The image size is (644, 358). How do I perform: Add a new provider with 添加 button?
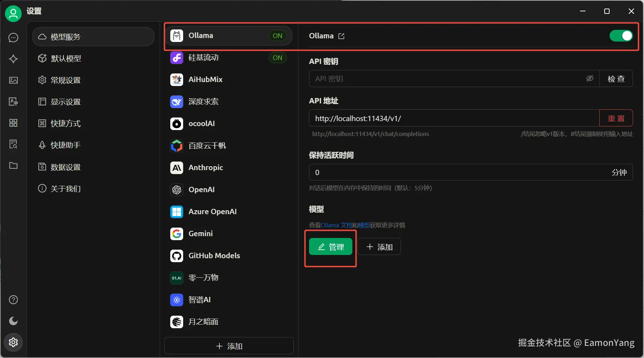(229, 346)
